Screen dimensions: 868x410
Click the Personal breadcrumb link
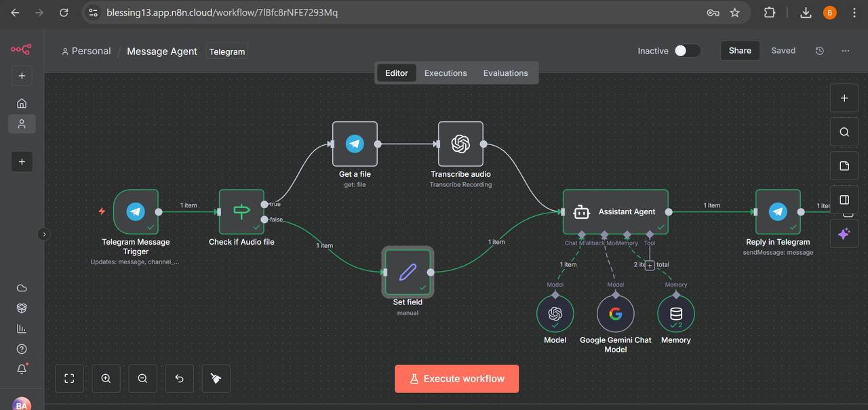tap(86, 51)
